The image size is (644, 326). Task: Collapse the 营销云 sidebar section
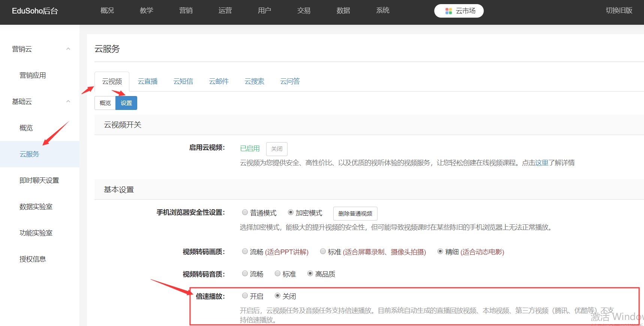click(x=68, y=49)
